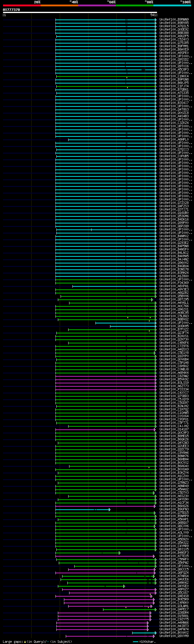194x644 pixels.
Task: Click the purple hit label UniRef100_C8Z9W2
Action: pyautogui.click(x=174, y=376)
